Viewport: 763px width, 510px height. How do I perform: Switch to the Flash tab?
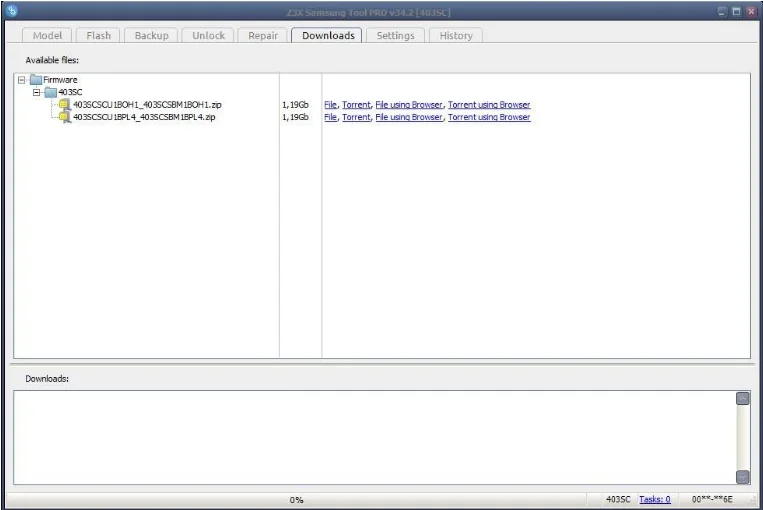98,36
